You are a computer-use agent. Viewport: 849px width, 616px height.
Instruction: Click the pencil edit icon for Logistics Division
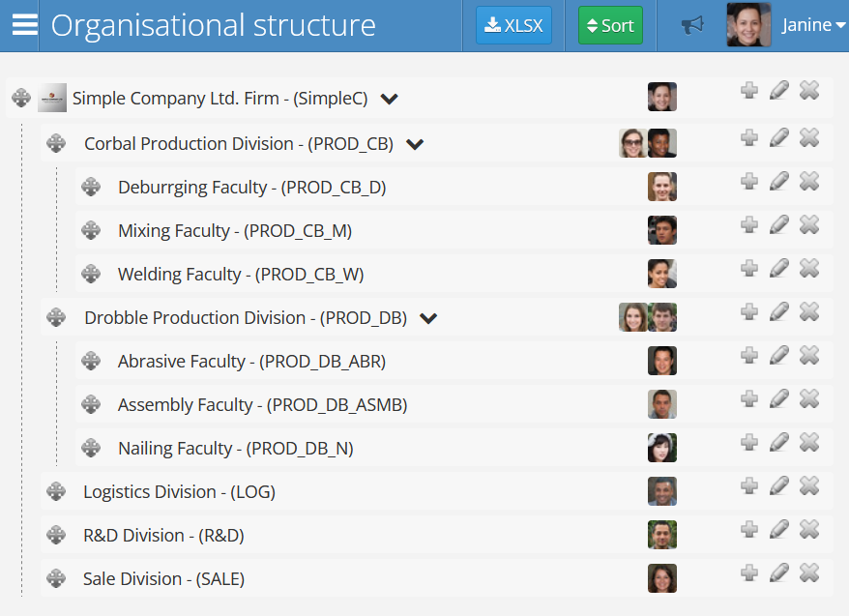pos(779,485)
